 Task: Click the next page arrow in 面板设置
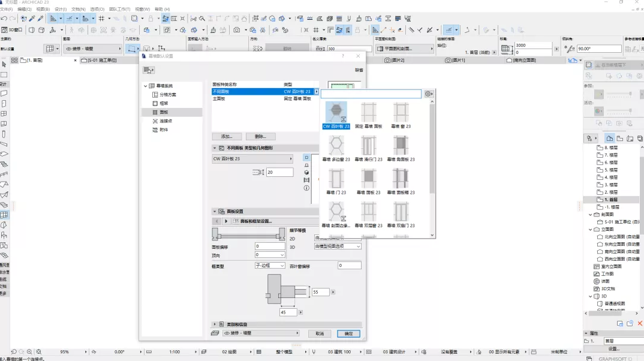tap(226, 221)
